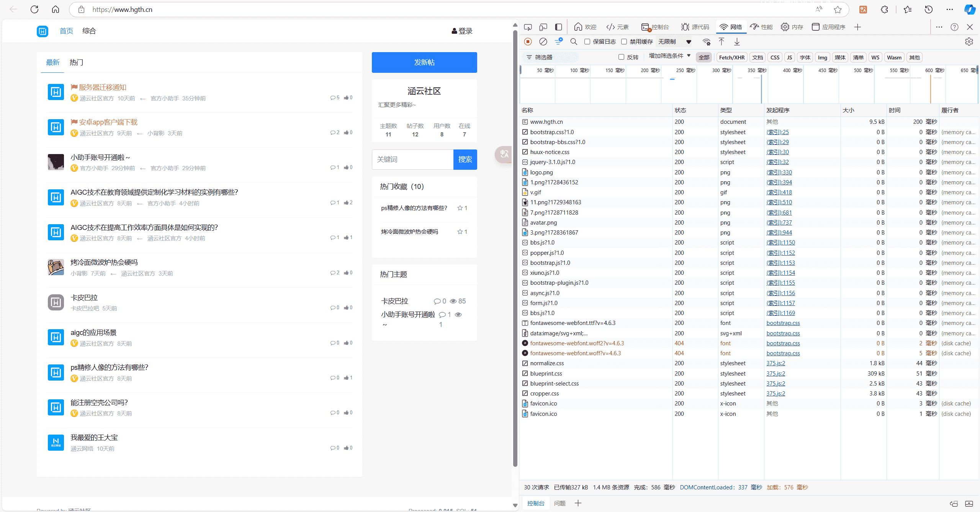Open browser extensions puzzle icon
980x512 pixels.
(x=884, y=10)
